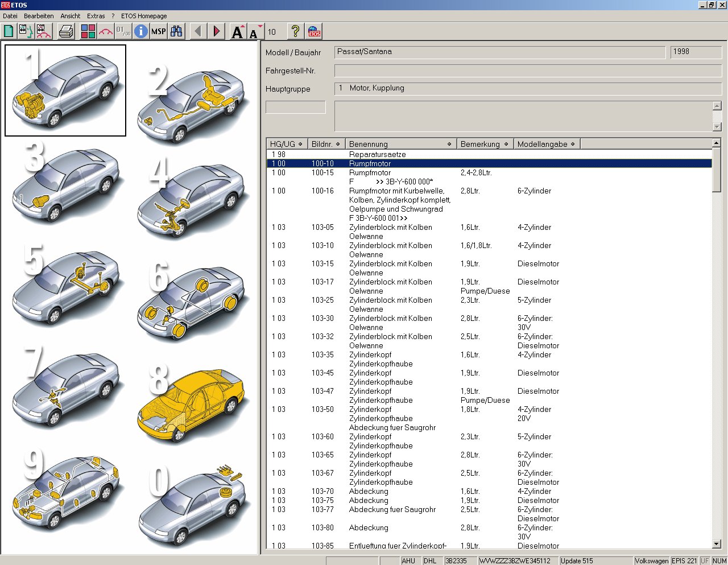Image resolution: width=728 pixels, height=565 pixels.
Task: Select main group 3 gearbox car thumbnail
Action: pos(65,183)
